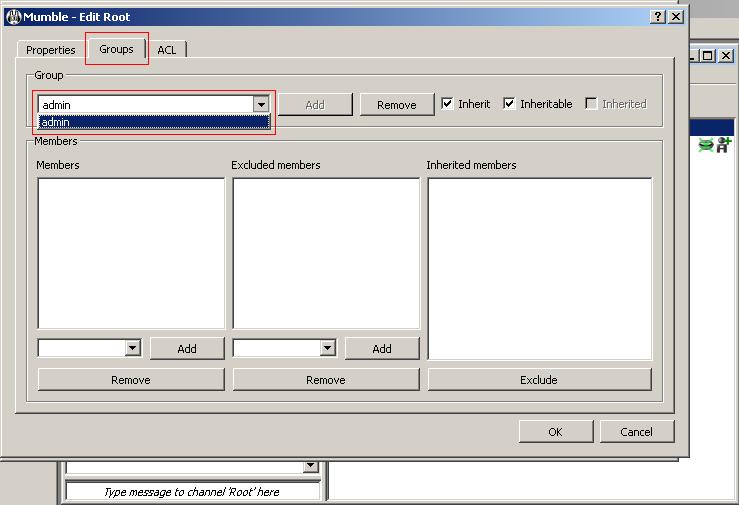Select the highlighted admin entry in dropdown list

154,122
